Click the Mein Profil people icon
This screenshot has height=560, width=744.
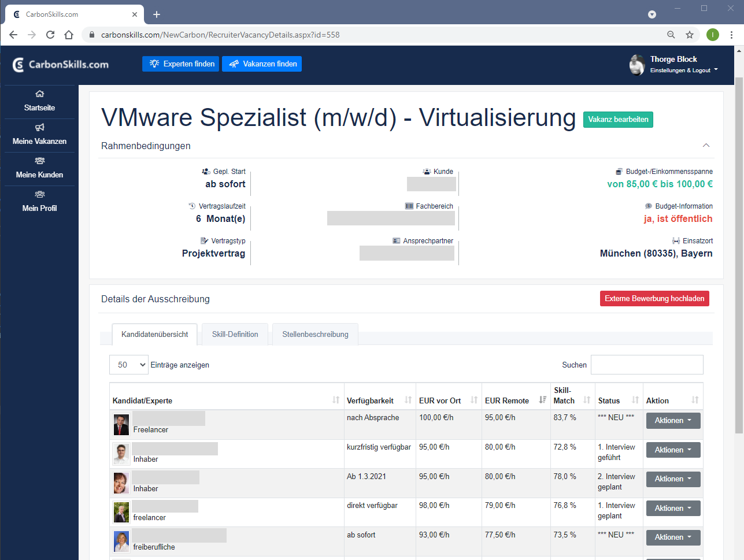coord(40,194)
